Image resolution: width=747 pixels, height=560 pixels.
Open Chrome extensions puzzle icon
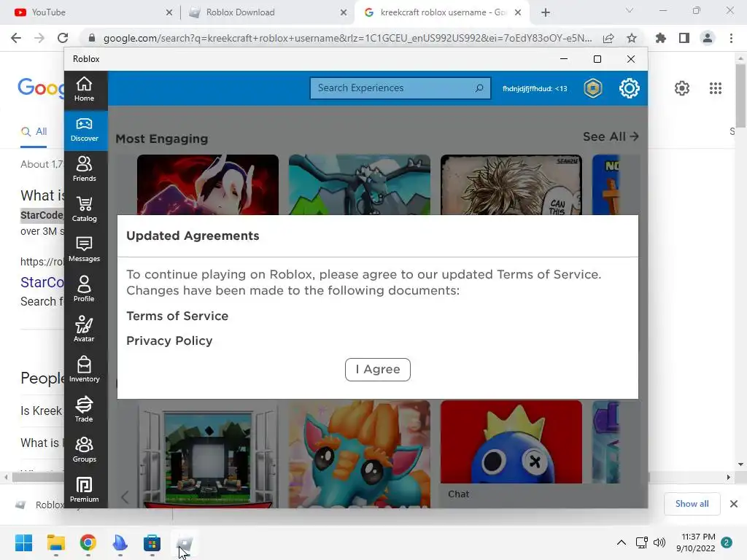[661, 38]
